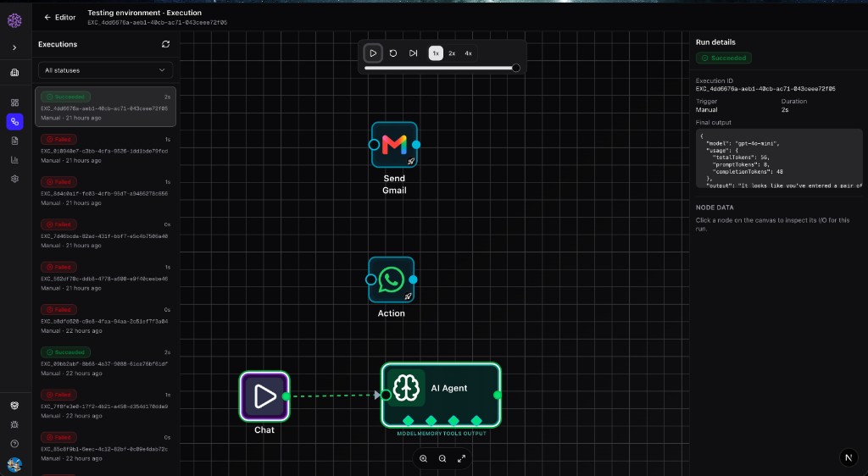
Task: Select failed execution EXC_85c8f9b1
Action: click(105, 447)
